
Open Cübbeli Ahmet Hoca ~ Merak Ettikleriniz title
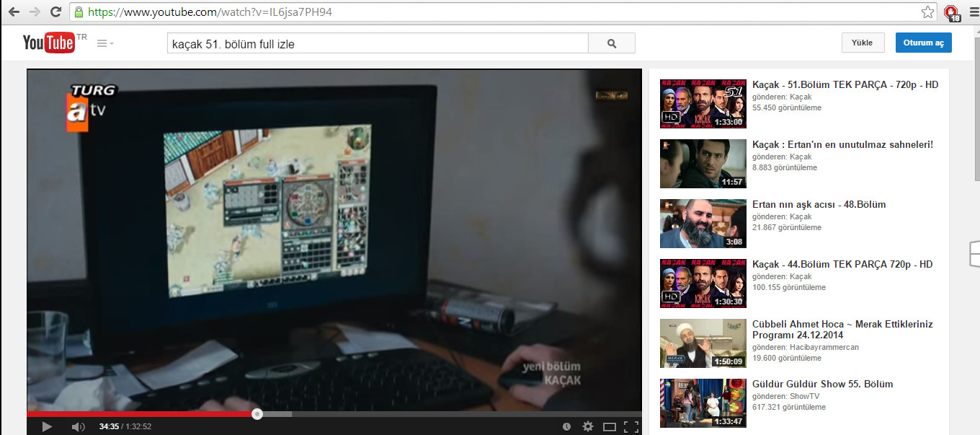(x=842, y=330)
